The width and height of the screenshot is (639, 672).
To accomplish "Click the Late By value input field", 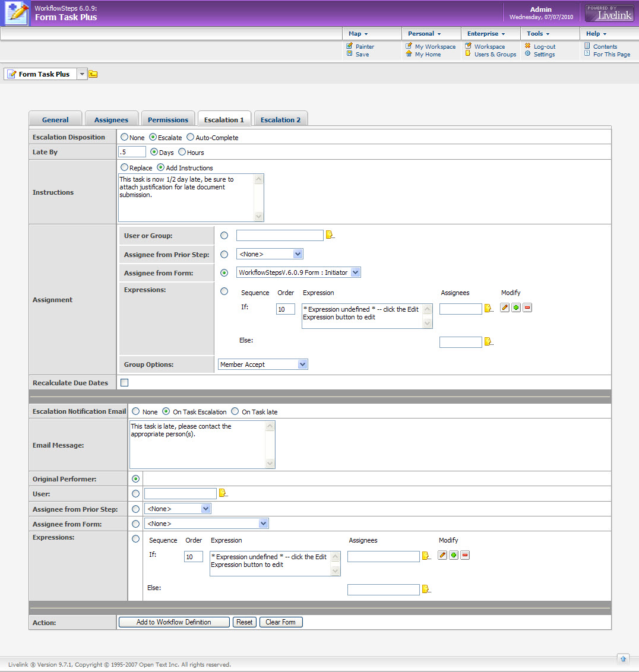I will point(132,152).
